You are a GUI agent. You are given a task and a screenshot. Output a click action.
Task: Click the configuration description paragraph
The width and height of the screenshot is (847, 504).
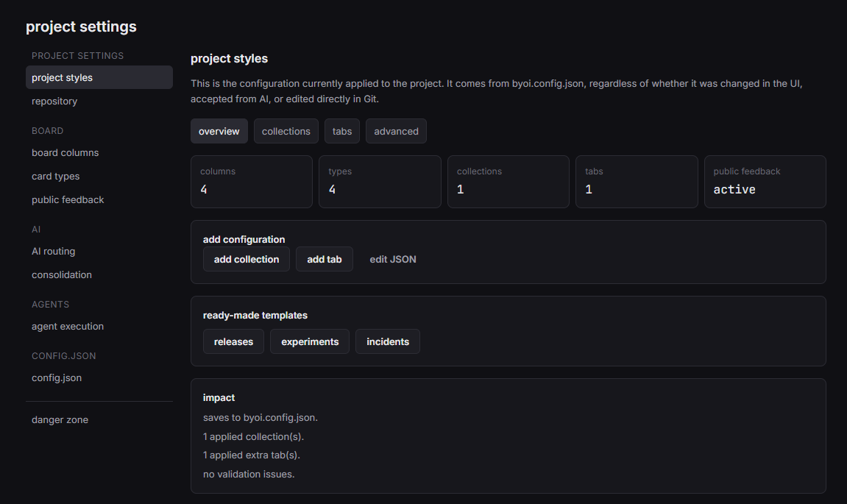(x=497, y=91)
